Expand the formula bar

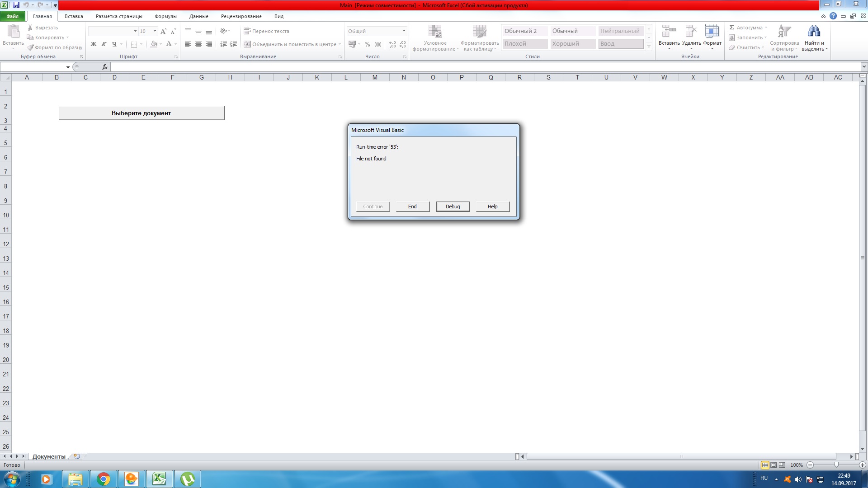[863, 67]
